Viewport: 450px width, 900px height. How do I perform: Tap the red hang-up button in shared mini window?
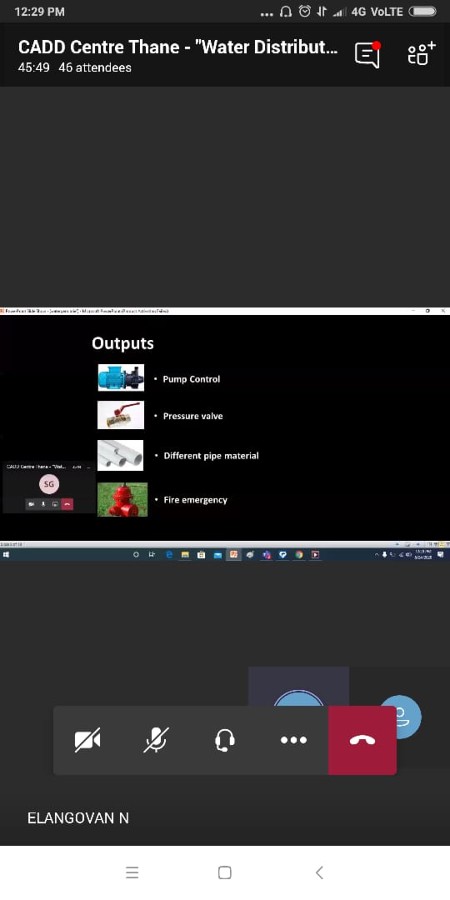pyautogui.click(x=67, y=504)
